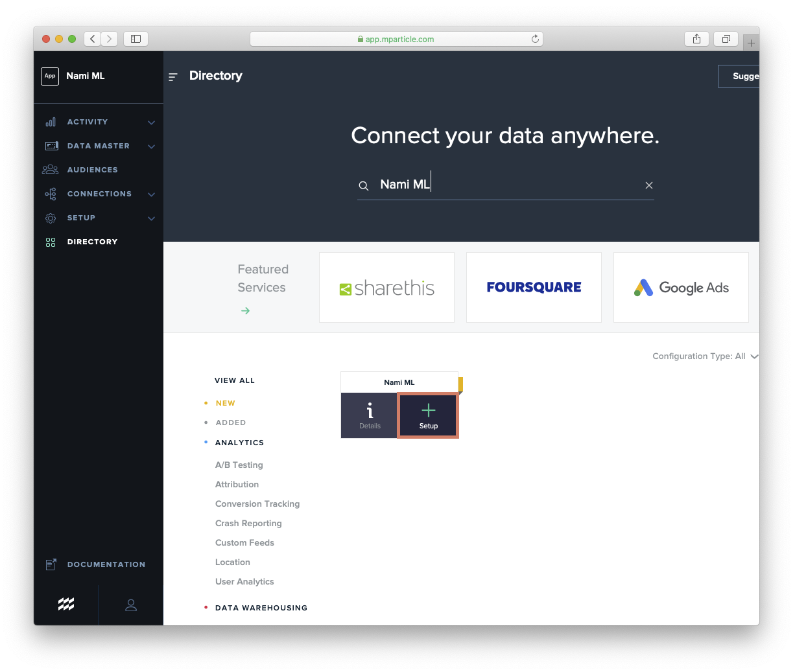
Task: Click the Nami ML Setup plus tile
Action: [x=428, y=415]
